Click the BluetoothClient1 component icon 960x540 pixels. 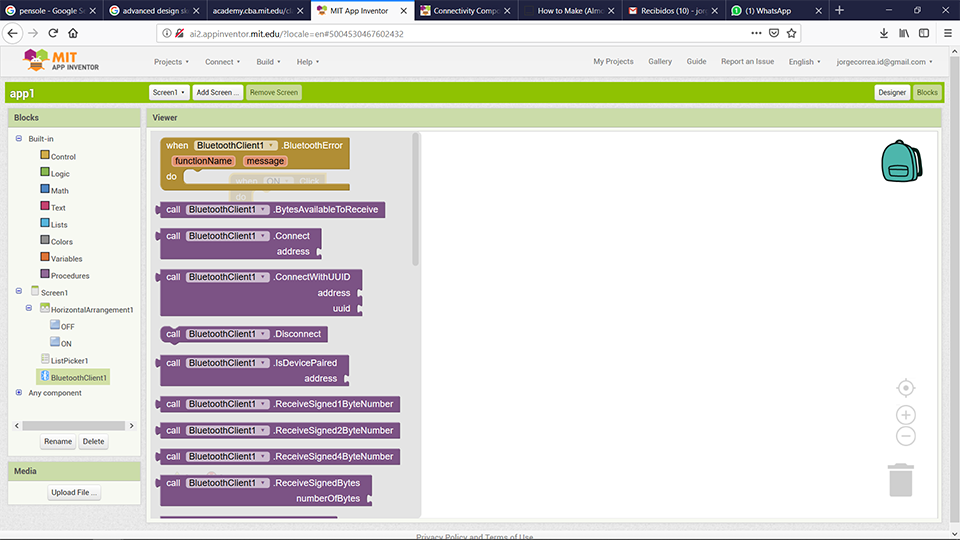click(45, 376)
